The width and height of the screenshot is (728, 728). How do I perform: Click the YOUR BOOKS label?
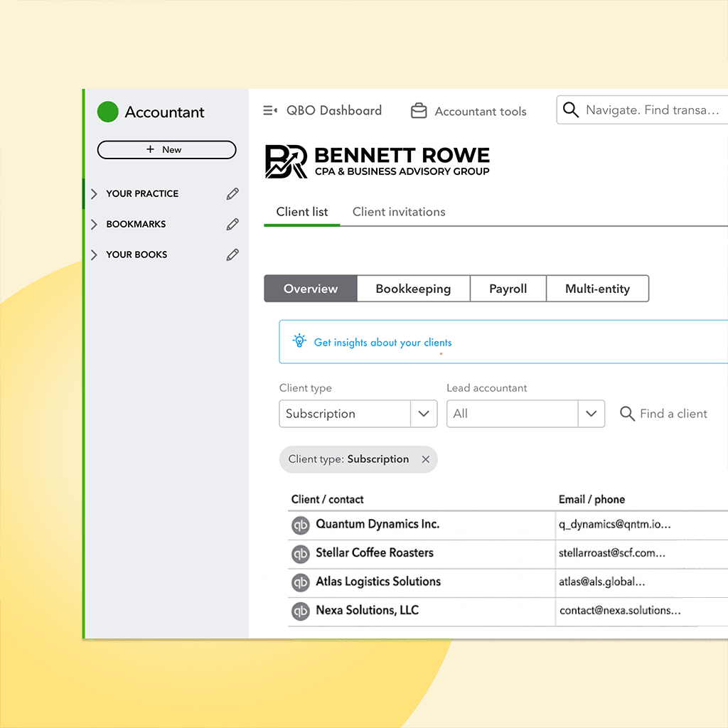(136, 255)
